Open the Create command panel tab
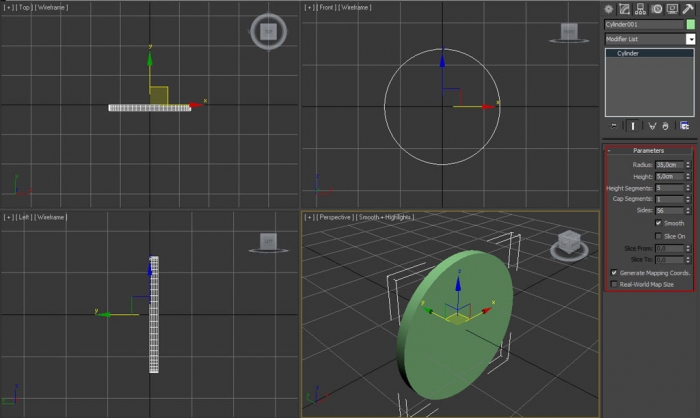Screen dimensions: 700x418 (608, 9)
